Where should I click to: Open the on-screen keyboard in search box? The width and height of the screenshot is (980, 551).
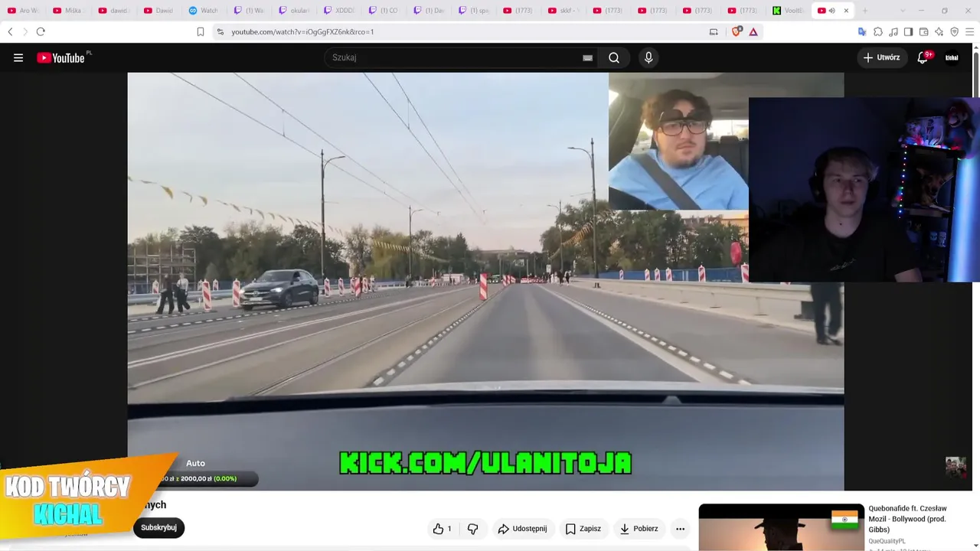coord(587,57)
